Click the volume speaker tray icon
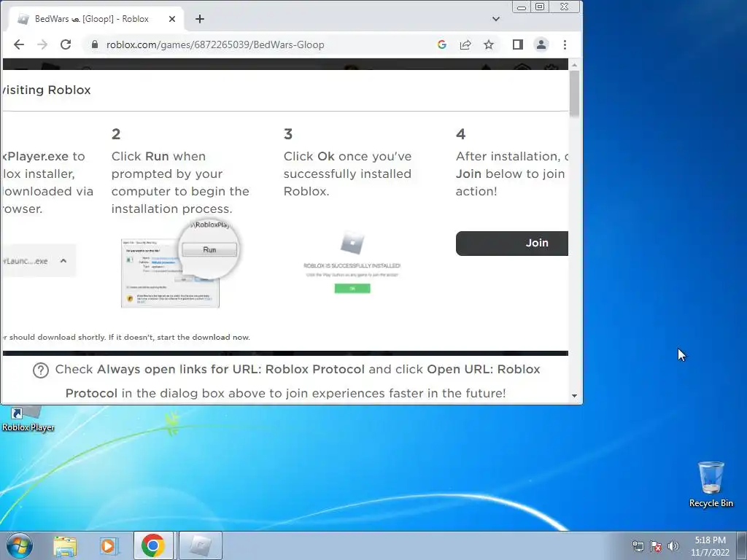Screen dimensions: 747x560 pyautogui.click(x=673, y=546)
